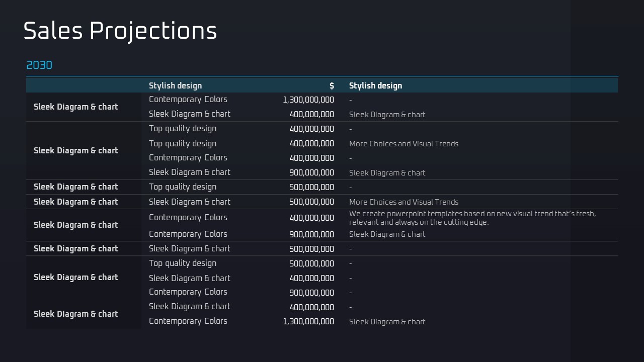Select the Sleek Diagram & chart note beside 400,000,000
Viewport: 644px width, 362px height.
pyautogui.click(x=387, y=114)
